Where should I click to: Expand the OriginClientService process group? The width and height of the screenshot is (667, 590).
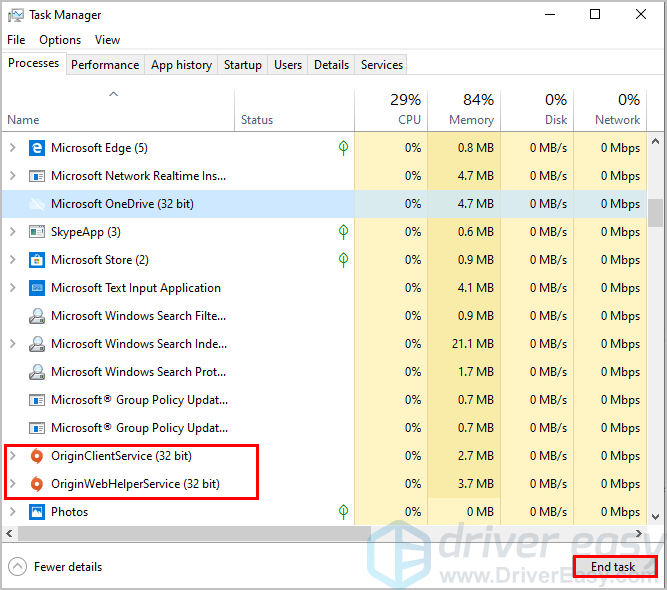[x=13, y=456]
